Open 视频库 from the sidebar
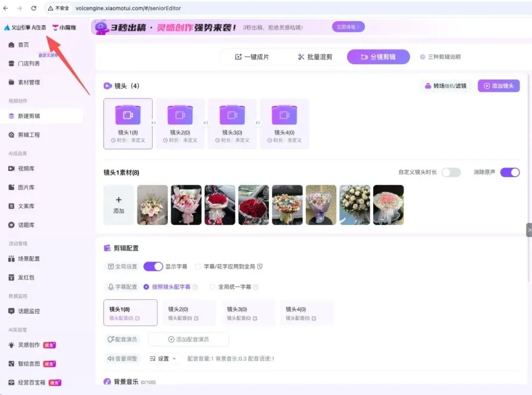532x395 pixels. point(23,169)
